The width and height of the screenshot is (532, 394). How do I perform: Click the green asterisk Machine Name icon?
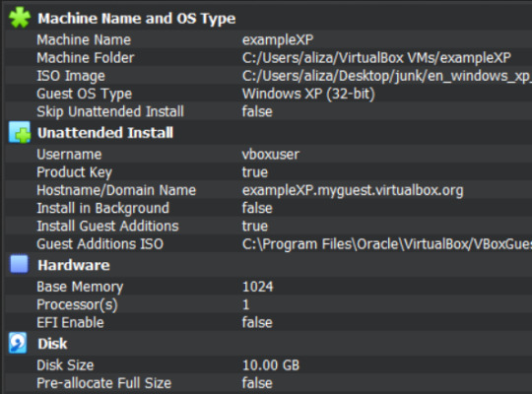tap(20, 18)
